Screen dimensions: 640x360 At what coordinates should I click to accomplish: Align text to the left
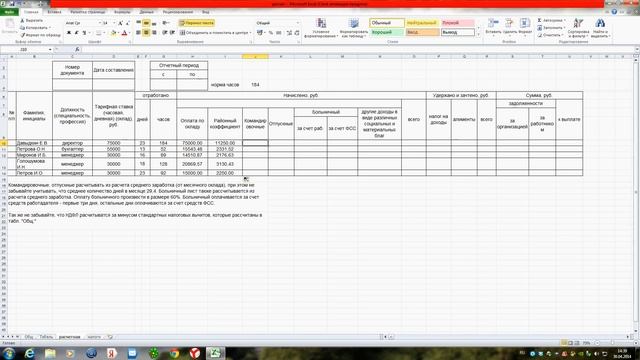coord(139,33)
